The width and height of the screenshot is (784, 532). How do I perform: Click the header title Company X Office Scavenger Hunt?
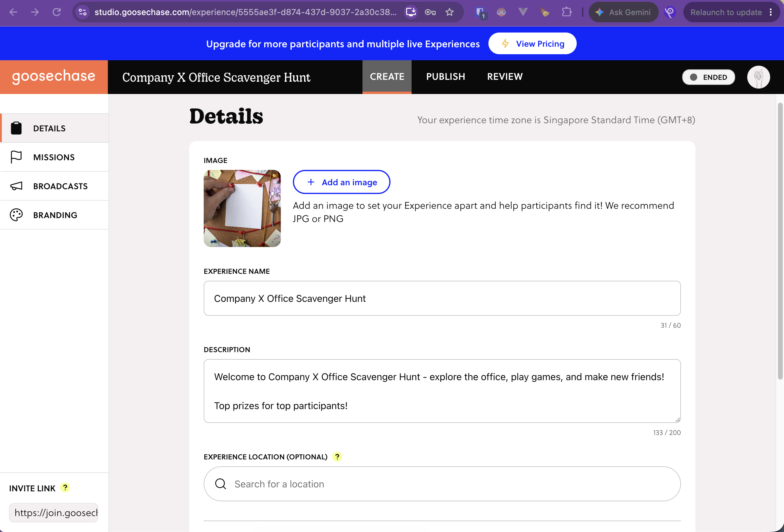tap(216, 77)
